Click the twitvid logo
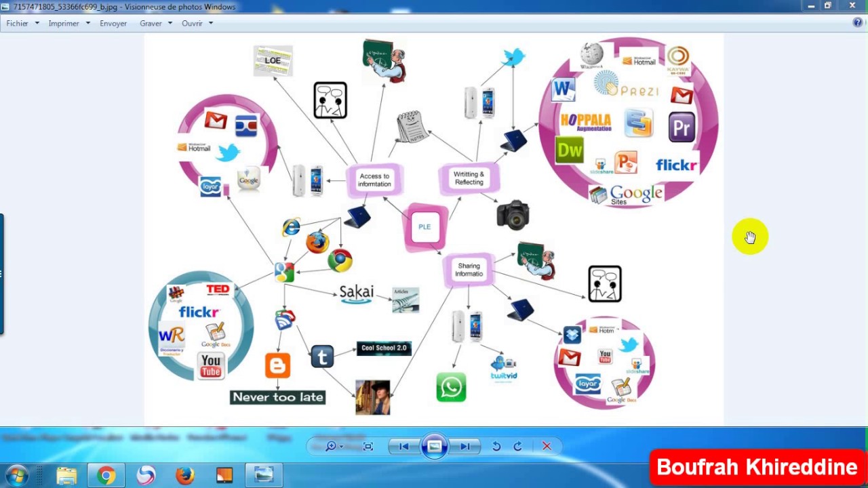This screenshot has height=488, width=868. [x=504, y=369]
